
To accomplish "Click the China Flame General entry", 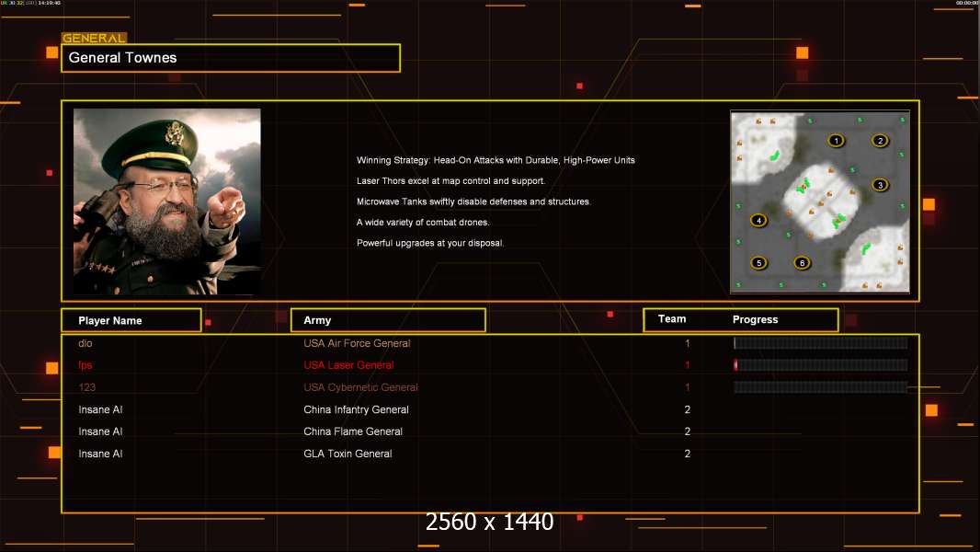I will [x=353, y=431].
